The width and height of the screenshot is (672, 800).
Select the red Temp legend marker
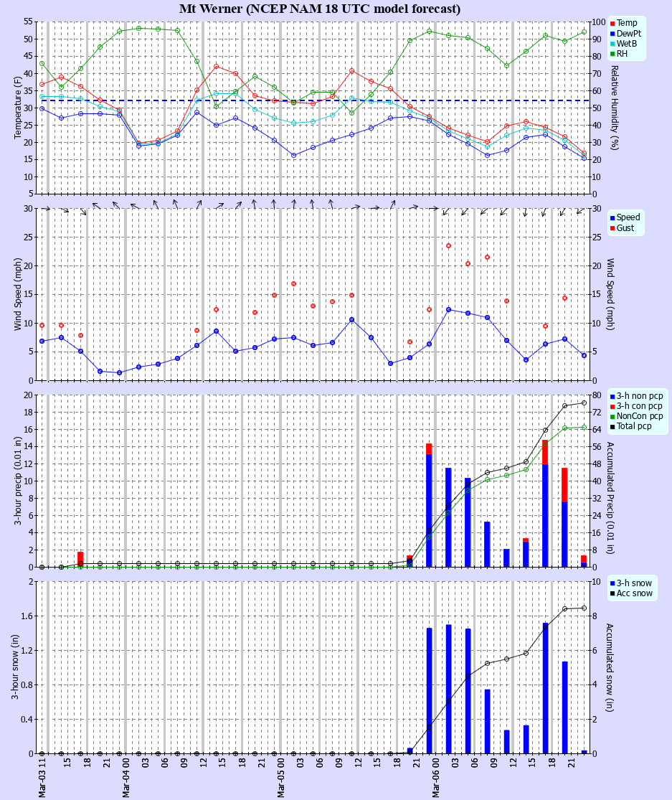pos(611,22)
